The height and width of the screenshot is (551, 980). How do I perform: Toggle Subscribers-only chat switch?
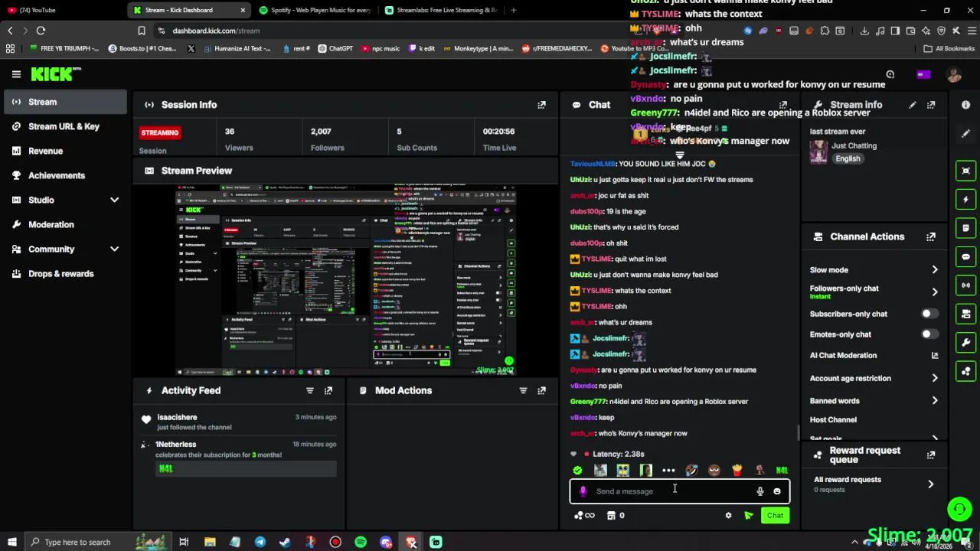929,314
